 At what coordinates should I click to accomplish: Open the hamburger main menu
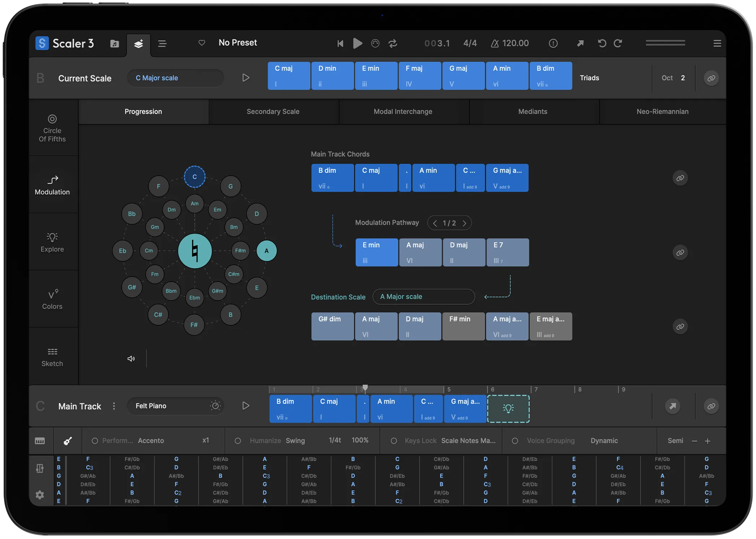pyautogui.click(x=717, y=44)
